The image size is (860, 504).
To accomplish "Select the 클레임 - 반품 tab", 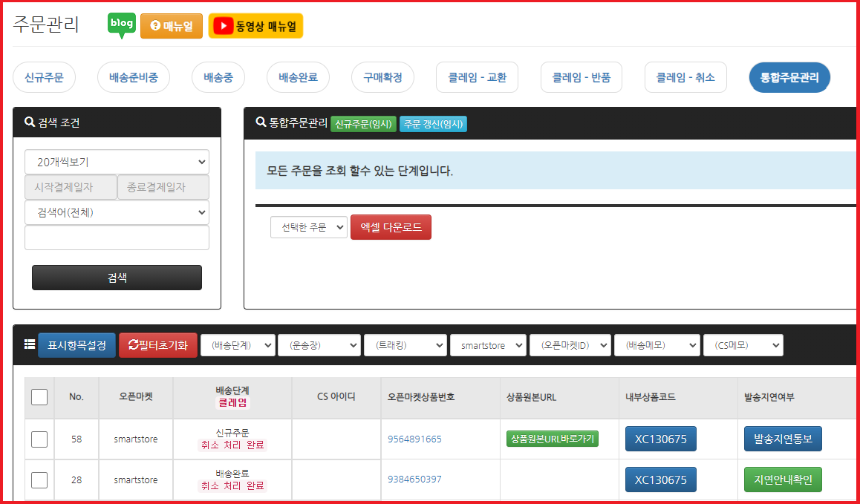I will click(x=581, y=77).
